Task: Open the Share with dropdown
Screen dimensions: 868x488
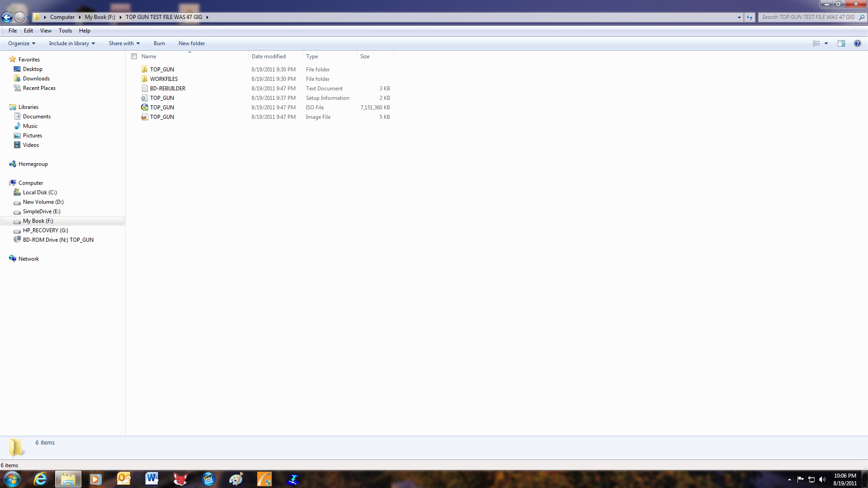Action: coord(124,43)
